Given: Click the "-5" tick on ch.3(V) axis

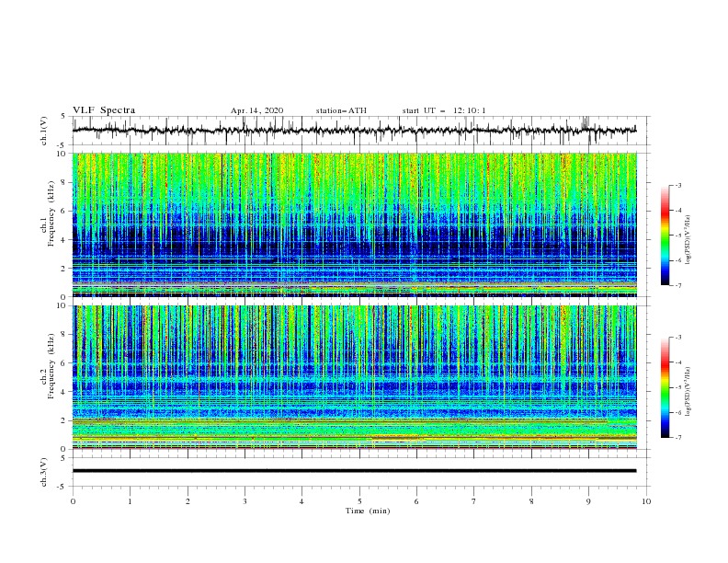Looking at the screenshot, I should 63,487.
